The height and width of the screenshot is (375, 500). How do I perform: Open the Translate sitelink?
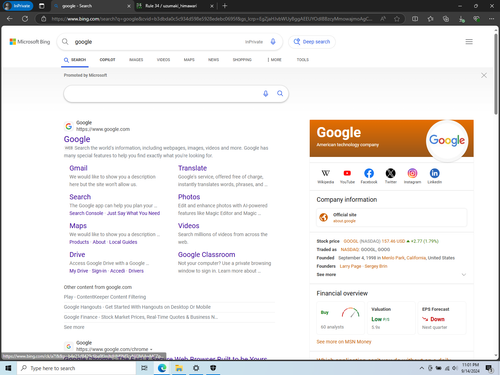(192, 168)
